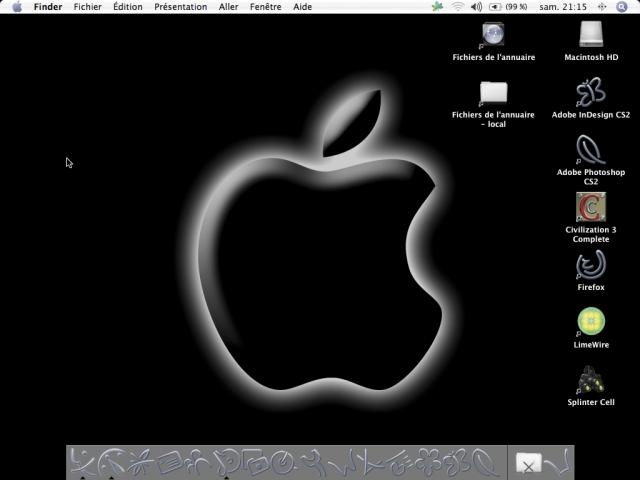This screenshot has width=640, height=480.
Task: Open the Fichier menu
Action: tap(87, 7)
